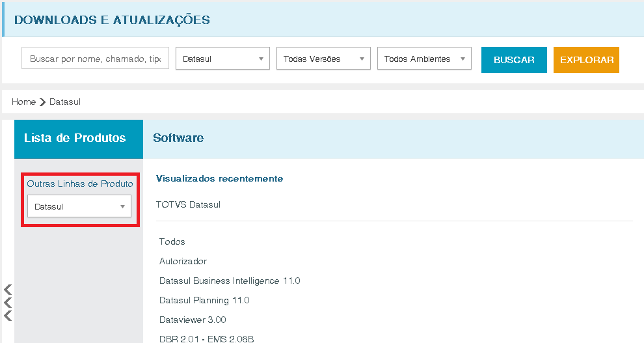Click the breadcrumb chevron separator icon
The height and width of the screenshot is (343, 644).
pyautogui.click(x=43, y=102)
